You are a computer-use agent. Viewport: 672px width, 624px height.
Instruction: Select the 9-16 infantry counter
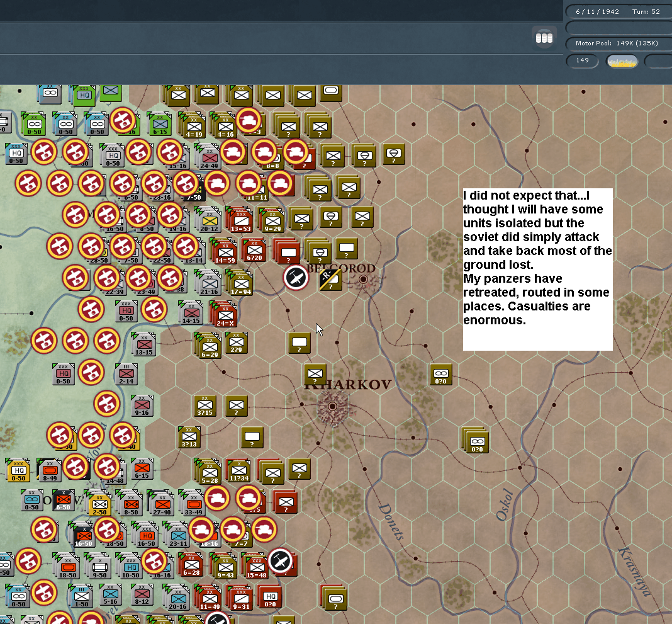tap(142, 406)
